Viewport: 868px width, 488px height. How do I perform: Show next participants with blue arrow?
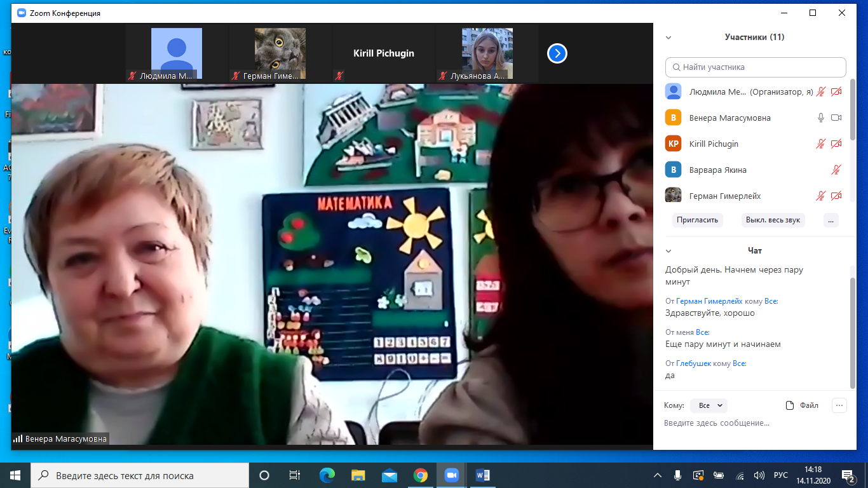click(x=557, y=54)
